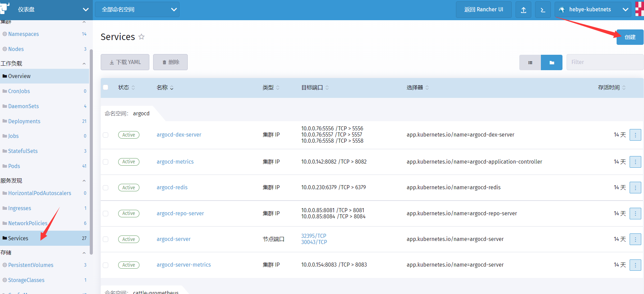Sort by 存活时间 column arrows
The height and width of the screenshot is (294, 644).
[x=624, y=88]
